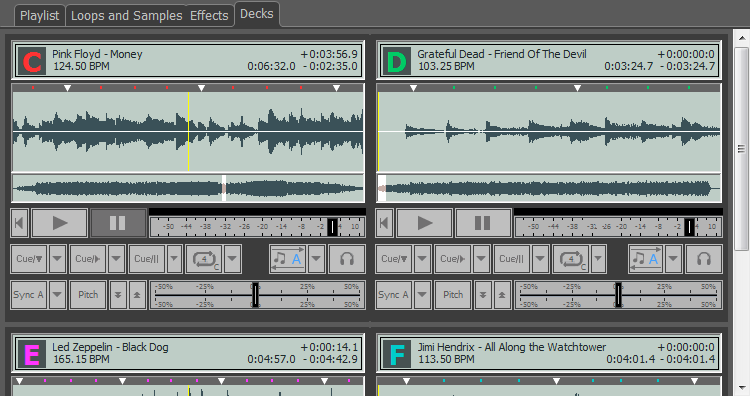Toggle the loop button on deck C
Image resolution: width=750 pixels, height=396 pixels.
tap(204, 259)
